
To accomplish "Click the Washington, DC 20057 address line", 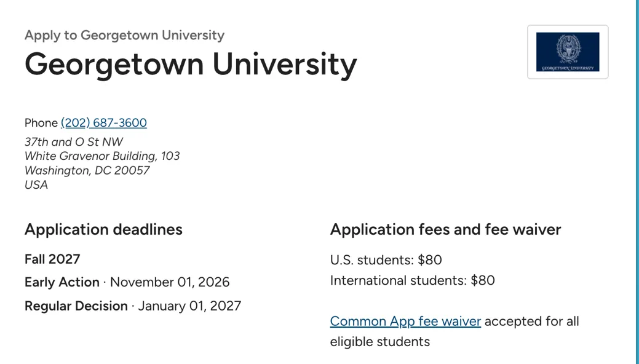I will pyautogui.click(x=87, y=170).
